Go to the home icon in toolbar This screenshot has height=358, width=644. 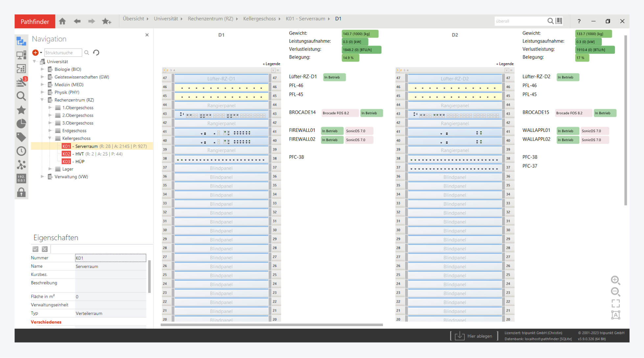(62, 21)
